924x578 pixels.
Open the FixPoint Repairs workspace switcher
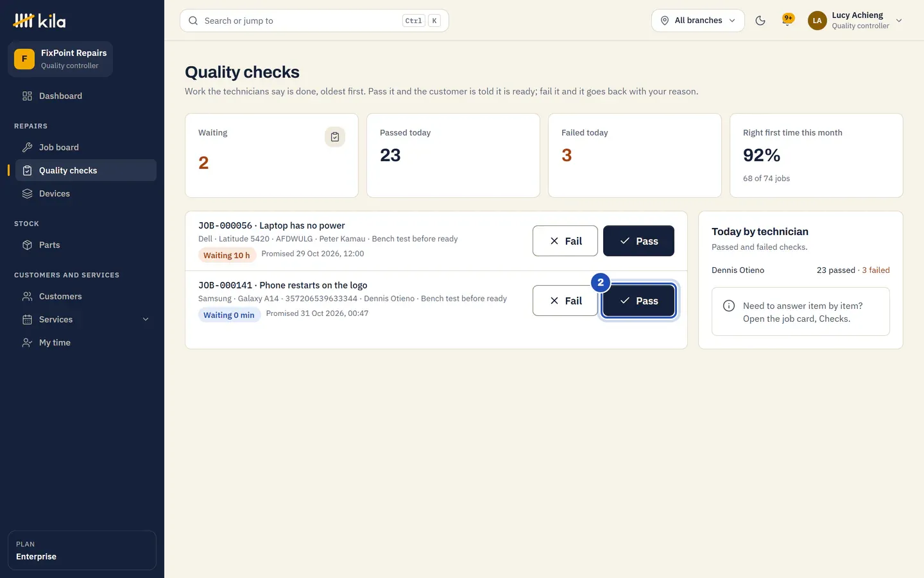[60, 59]
